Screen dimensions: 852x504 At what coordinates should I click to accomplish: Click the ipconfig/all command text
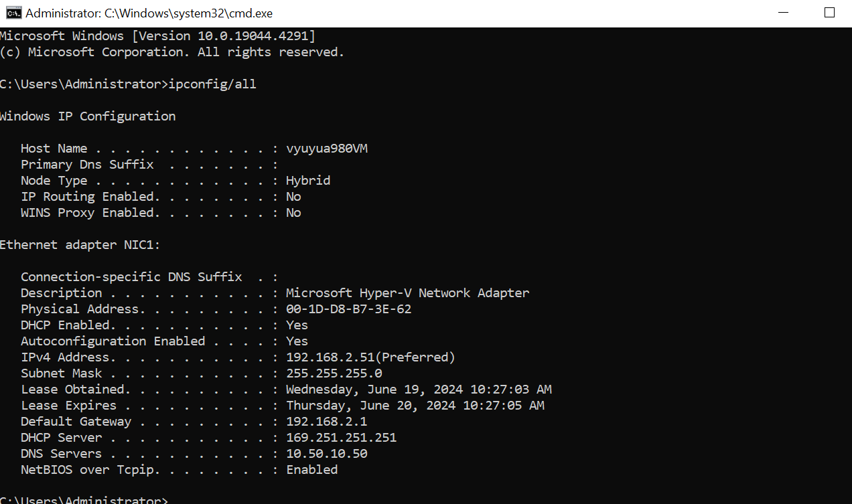(x=212, y=84)
